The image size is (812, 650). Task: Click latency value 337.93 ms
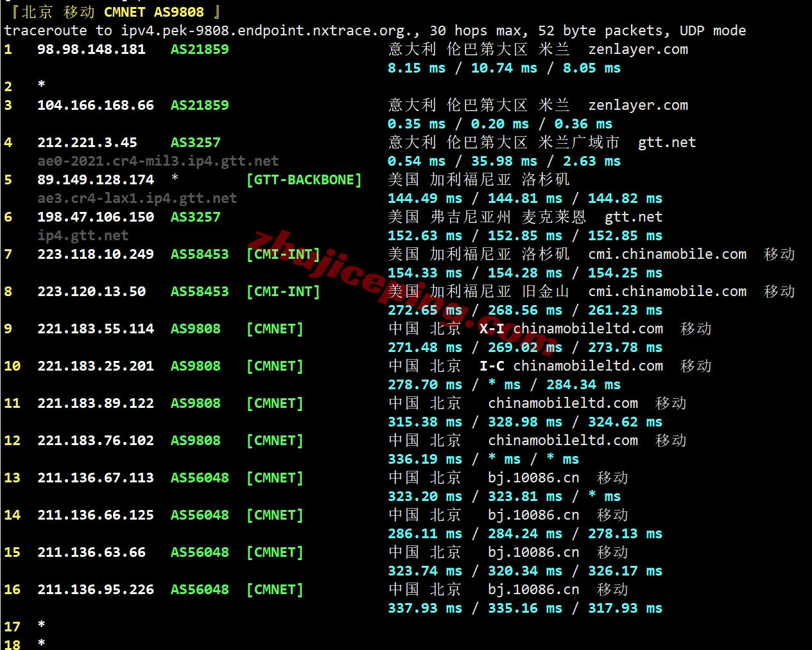425,608
